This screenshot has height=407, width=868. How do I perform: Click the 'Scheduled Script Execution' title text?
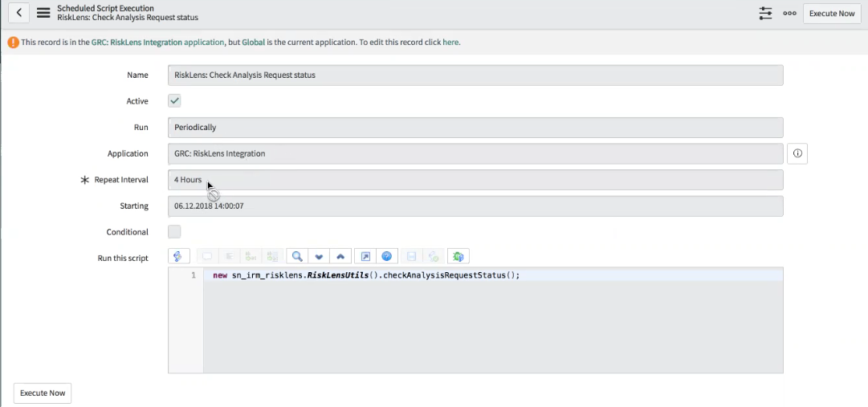tap(106, 8)
